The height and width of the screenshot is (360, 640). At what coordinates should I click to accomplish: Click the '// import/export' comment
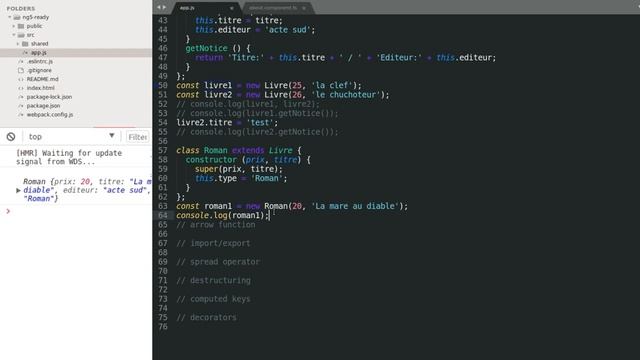click(x=213, y=243)
